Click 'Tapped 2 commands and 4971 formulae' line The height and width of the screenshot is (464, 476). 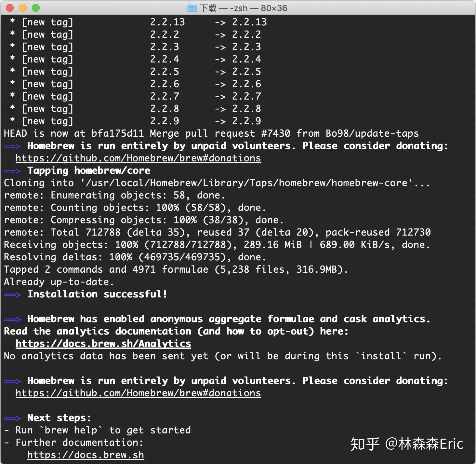pyautogui.click(x=176, y=269)
